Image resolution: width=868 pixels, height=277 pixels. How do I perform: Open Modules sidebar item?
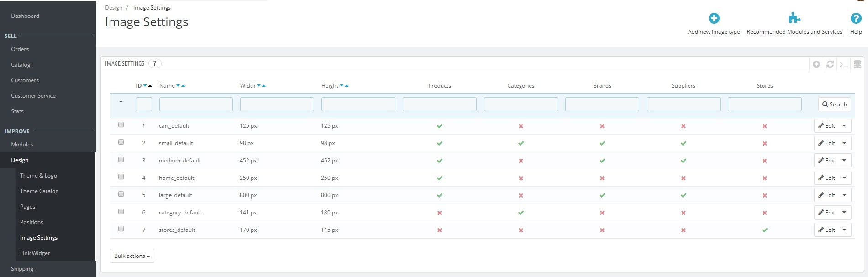(22, 145)
